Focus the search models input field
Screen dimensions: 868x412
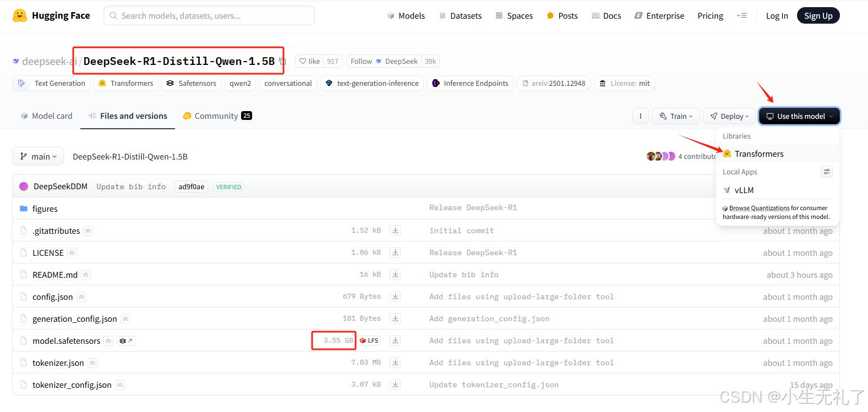pyautogui.click(x=209, y=15)
